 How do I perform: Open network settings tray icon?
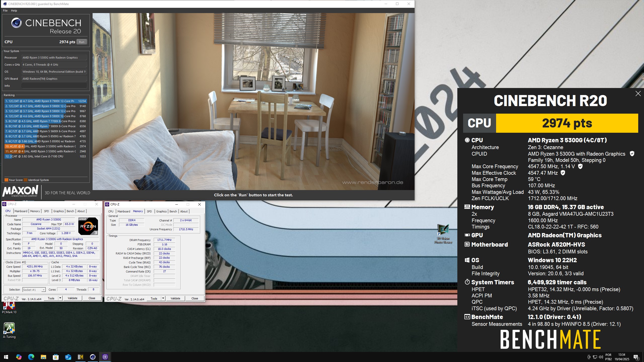coord(595,357)
